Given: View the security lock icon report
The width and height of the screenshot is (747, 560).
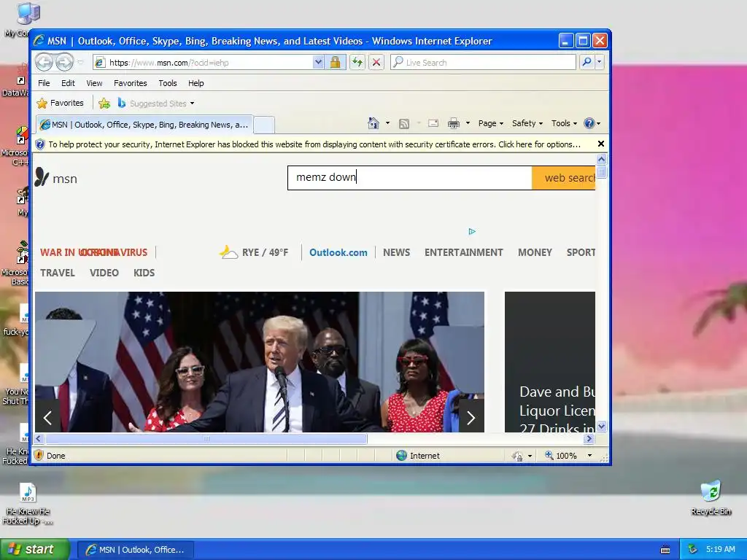Looking at the screenshot, I should click(x=335, y=62).
